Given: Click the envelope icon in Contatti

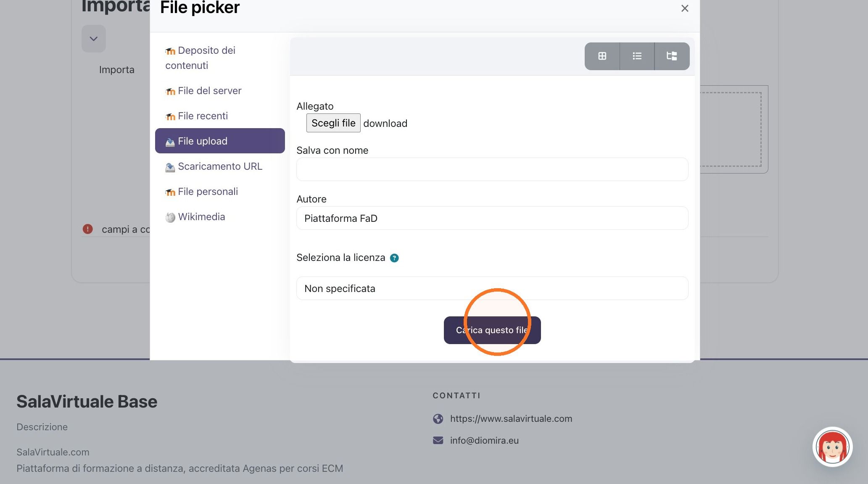Looking at the screenshot, I should (x=438, y=440).
